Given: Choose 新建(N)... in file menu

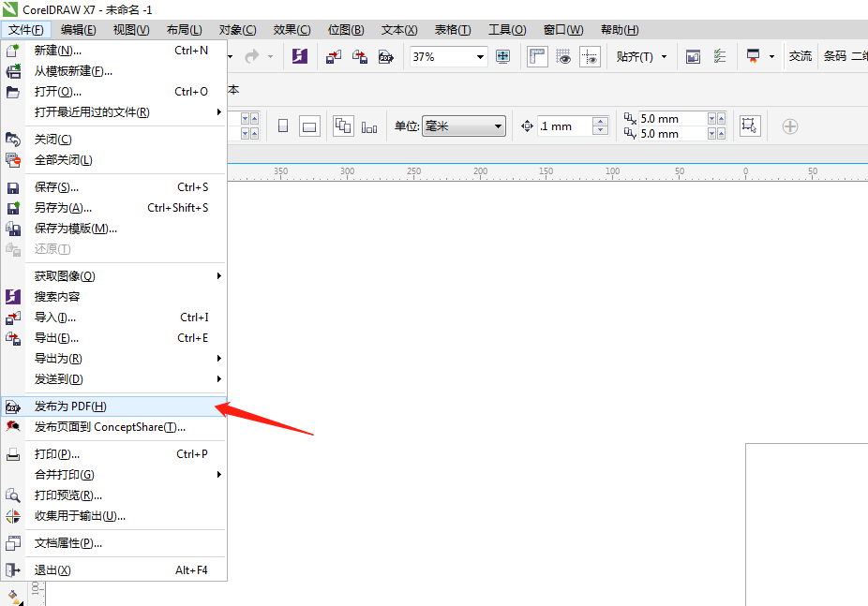Looking at the screenshot, I should click(114, 51).
